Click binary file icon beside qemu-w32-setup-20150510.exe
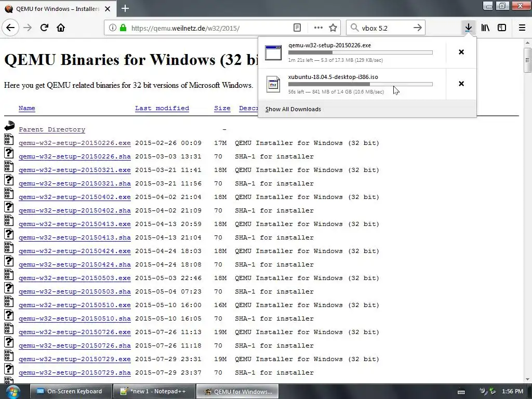 point(9,301)
